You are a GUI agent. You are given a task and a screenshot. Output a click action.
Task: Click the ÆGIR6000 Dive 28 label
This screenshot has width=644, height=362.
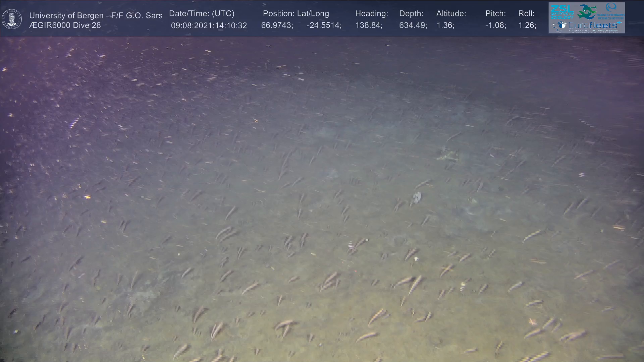tap(65, 25)
